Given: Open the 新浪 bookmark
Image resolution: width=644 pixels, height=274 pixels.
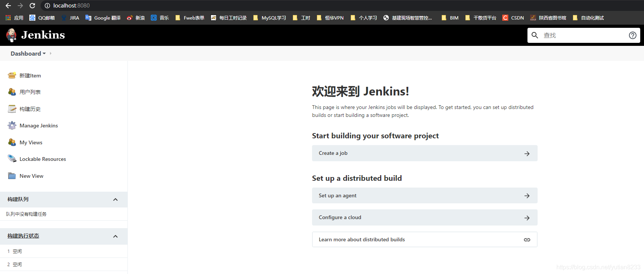Looking at the screenshot, I should 136,18.
